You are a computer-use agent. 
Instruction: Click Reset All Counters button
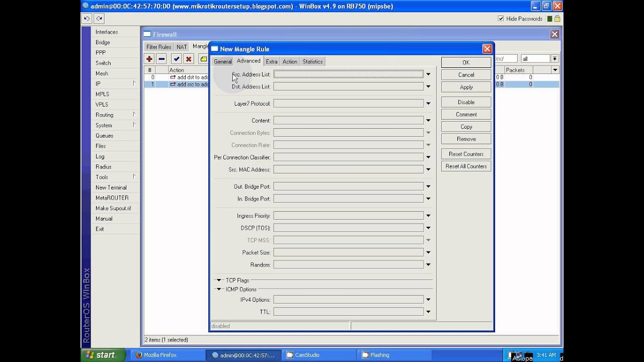click(x=466, y=166)
